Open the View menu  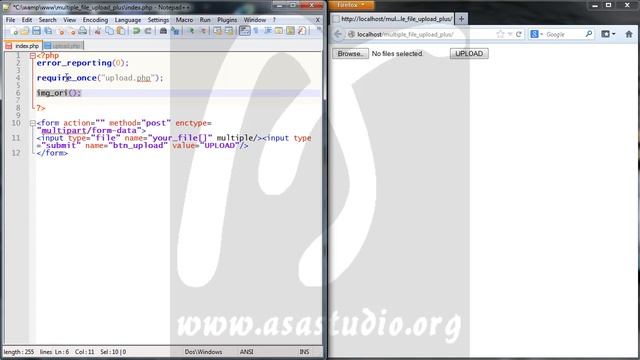point(69,20)
